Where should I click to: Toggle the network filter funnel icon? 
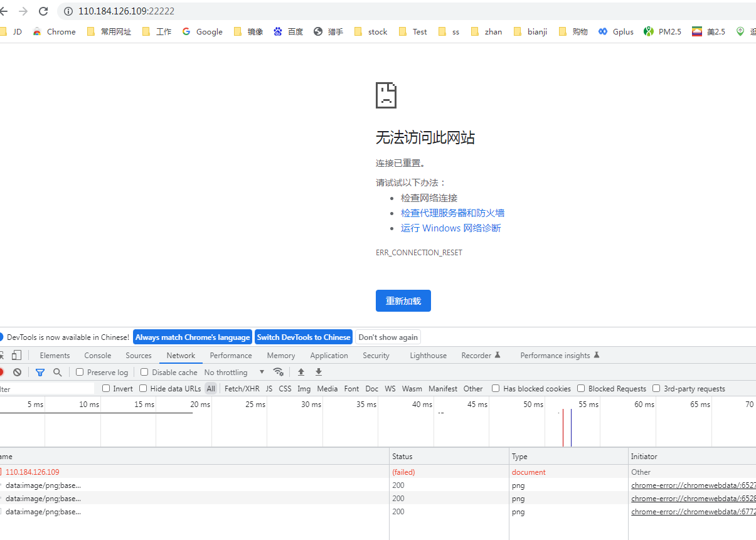[40, 372]
